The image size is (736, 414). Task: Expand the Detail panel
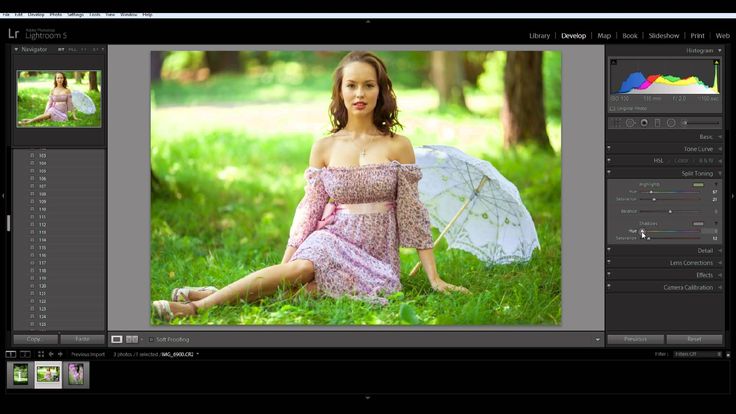(x=720, y=251)
